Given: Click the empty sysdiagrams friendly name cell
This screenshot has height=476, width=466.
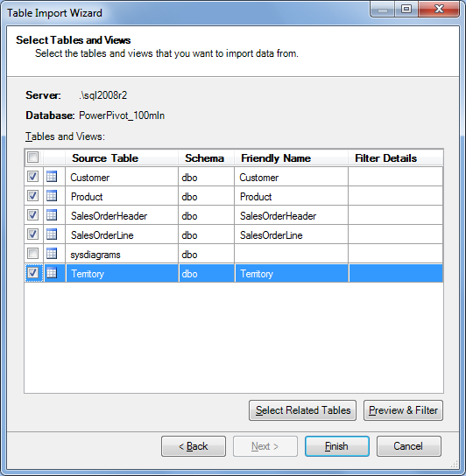Looking at the screenshot, I should click(x=291, y=254).
